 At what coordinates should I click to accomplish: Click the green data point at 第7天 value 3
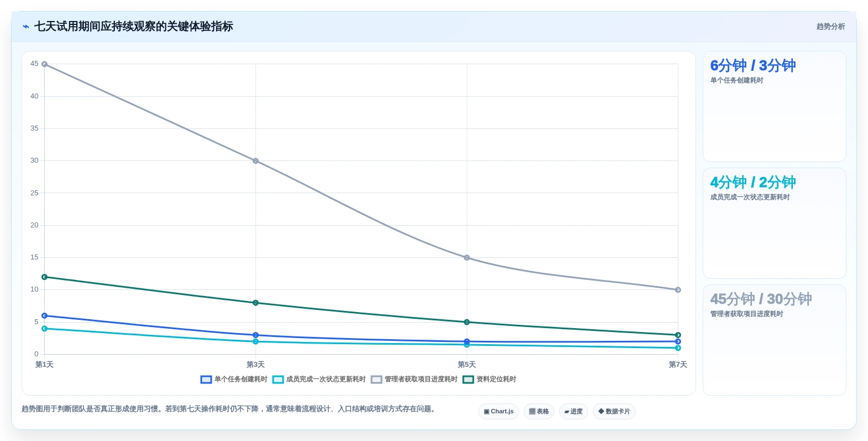coord(678,335)
